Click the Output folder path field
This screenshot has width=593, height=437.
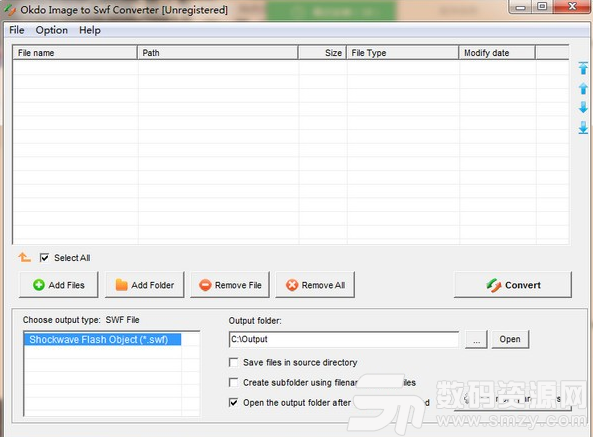pos(344,339)
